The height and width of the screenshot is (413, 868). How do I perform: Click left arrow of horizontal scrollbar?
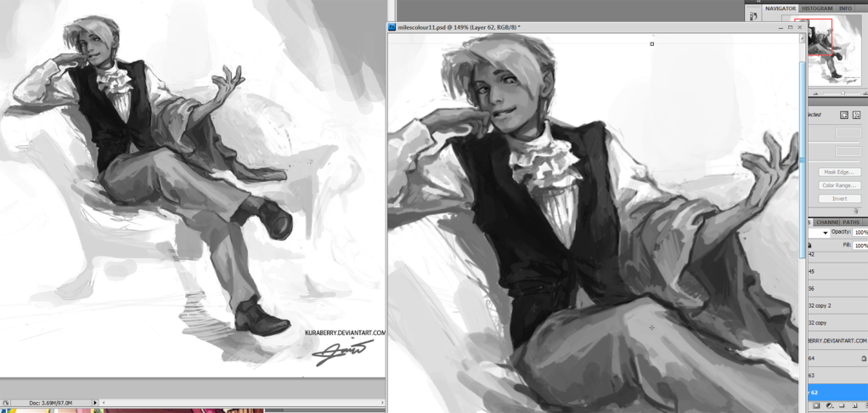pos(103,403)
